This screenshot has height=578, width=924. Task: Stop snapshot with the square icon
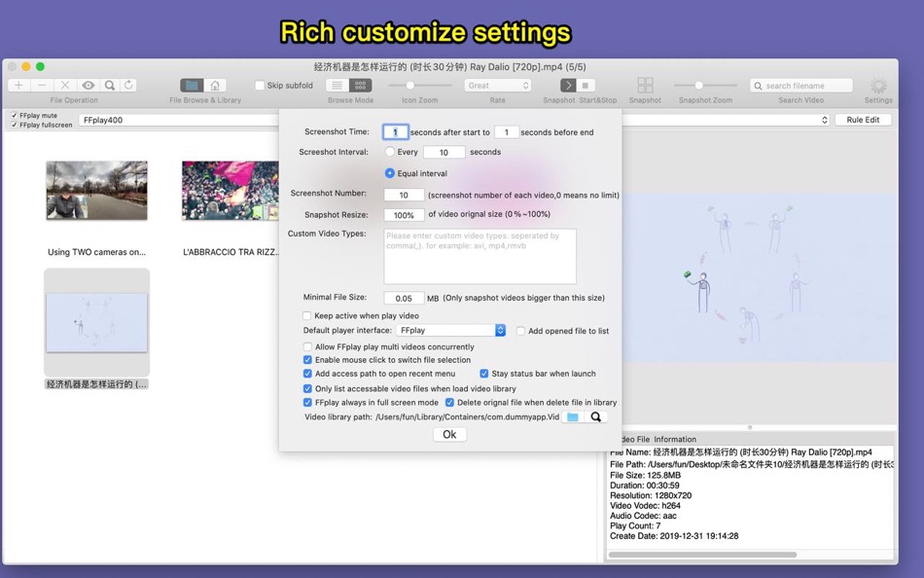point(586,85)
